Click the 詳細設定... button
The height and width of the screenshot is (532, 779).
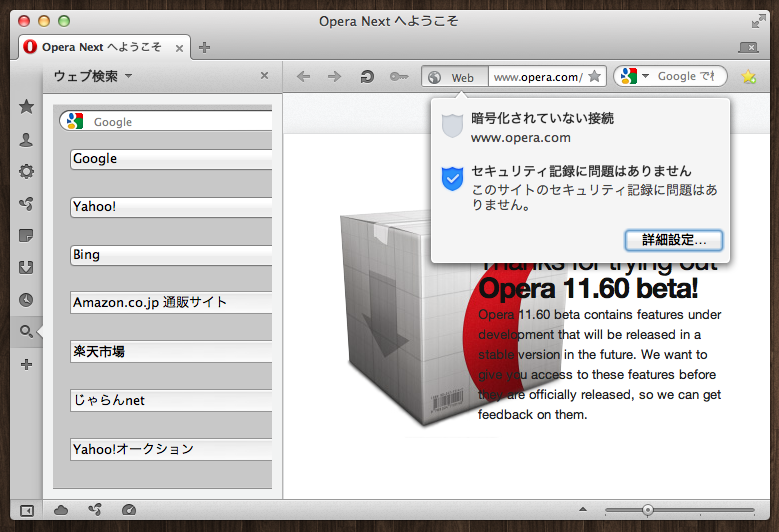[674, 240]
